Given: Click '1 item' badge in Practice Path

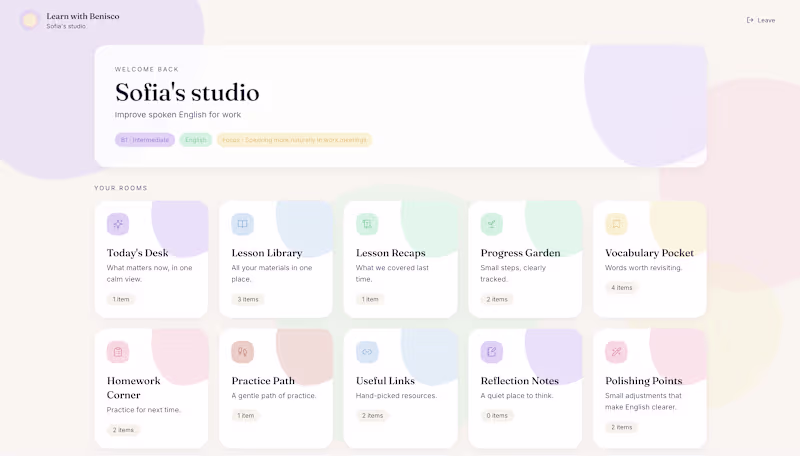Looking at the screenshot, I should pos(245,416).
